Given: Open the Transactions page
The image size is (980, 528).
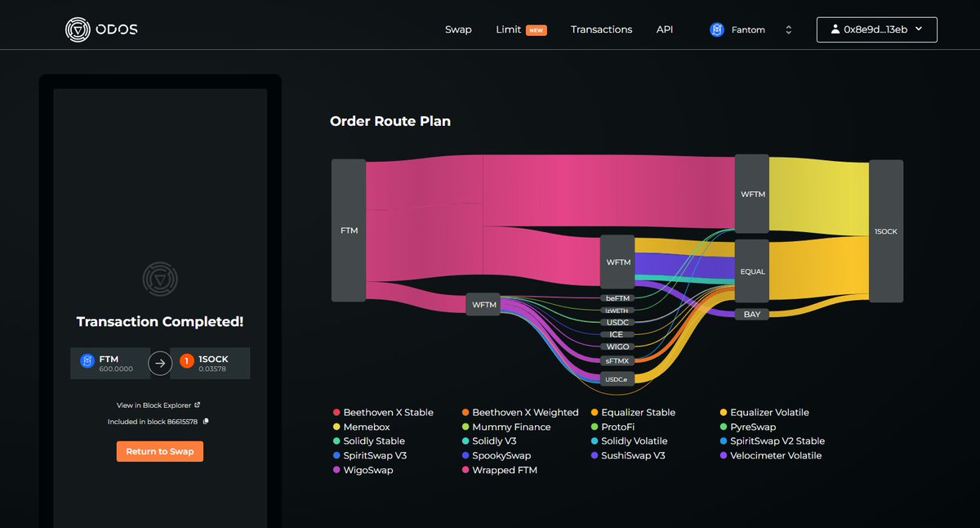Looking at the screenshot, I should pyautogui.click(x=601, y=29).
